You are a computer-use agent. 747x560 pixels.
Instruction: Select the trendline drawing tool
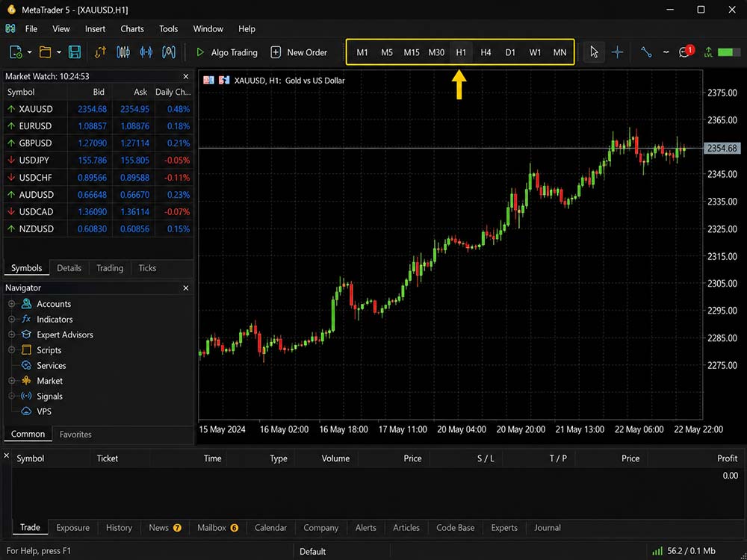coord(646,52)
